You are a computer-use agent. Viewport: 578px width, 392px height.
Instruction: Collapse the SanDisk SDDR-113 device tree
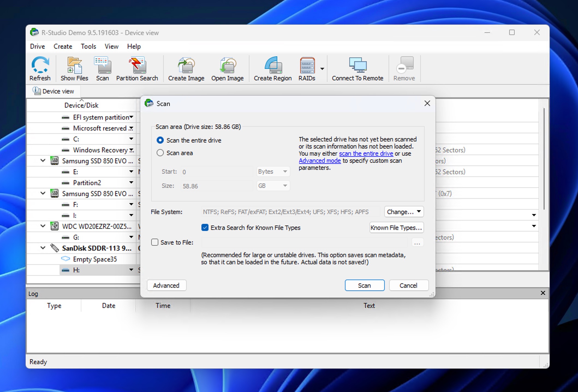[43, 248]
